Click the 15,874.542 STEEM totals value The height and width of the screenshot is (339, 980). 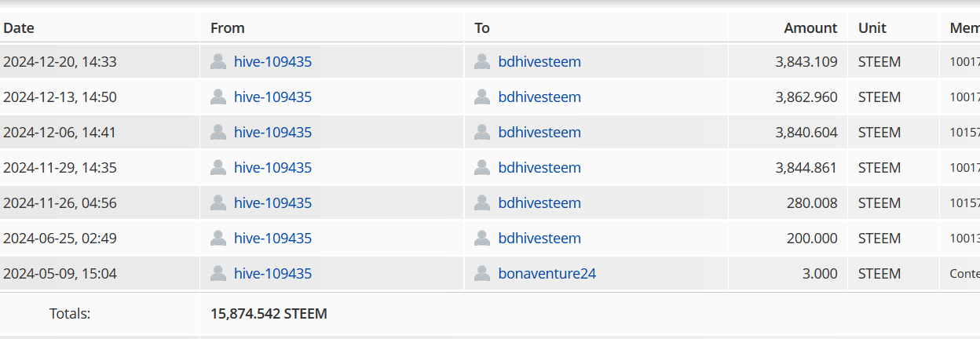pyautogui.click(x=269, y=314)
